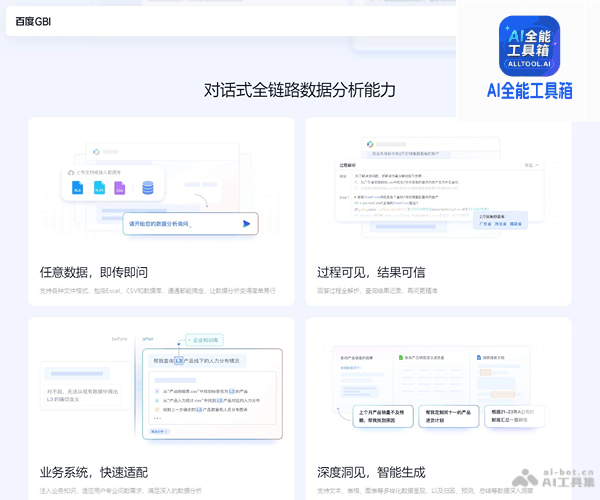Click the cloud upload icon
600x500 pixels.
click(71, 173)
